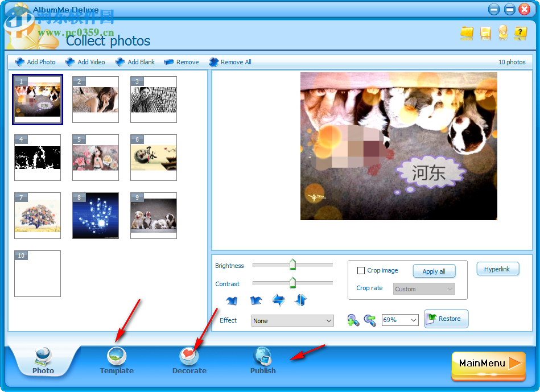
Task: Click the Collect photos heading
Action: click(108, 41)
